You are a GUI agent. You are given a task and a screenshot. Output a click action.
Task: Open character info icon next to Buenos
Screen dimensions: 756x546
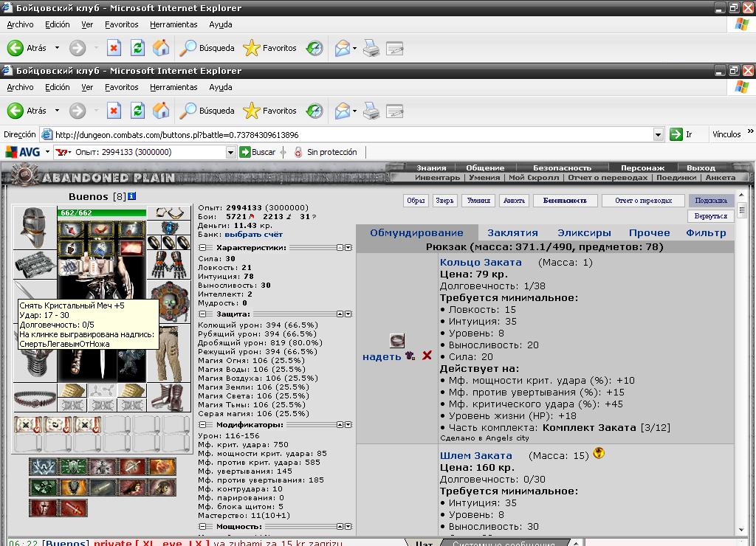click(131, 196)
